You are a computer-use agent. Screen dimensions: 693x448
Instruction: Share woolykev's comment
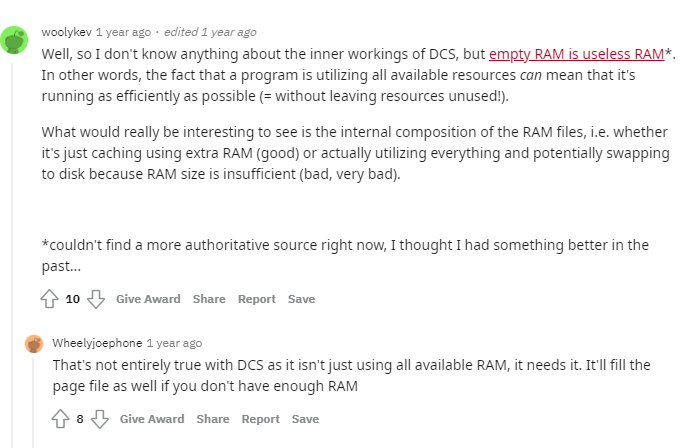[209, 299]
